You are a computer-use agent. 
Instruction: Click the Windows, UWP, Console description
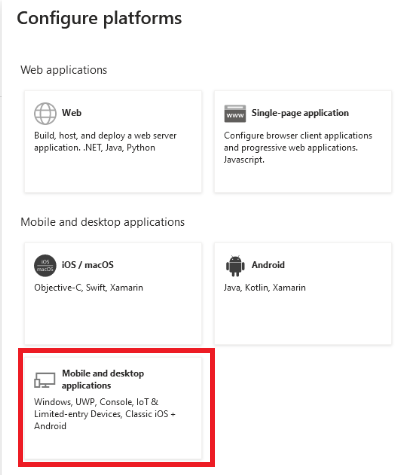coord(105,414)
